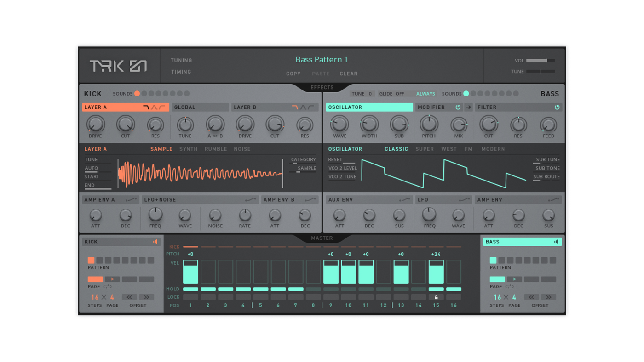644x362 pixels.
Task: Select second Bass sound slot
Action: coord(473,94)
